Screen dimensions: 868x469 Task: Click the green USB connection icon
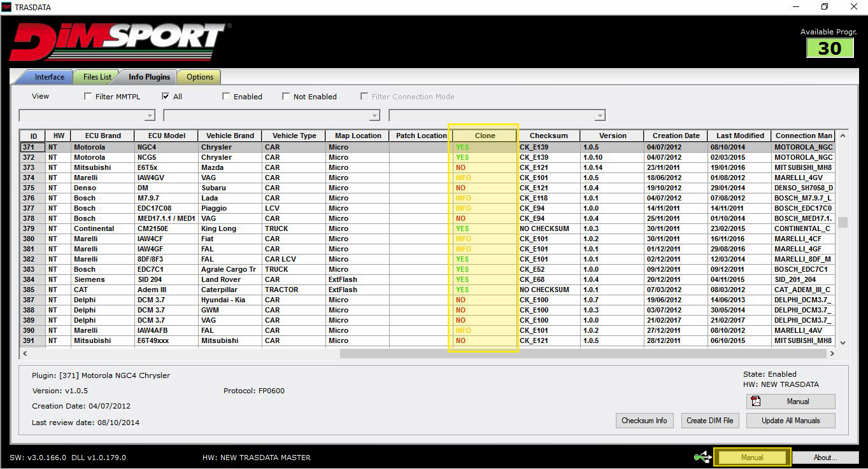click(x=702, y=457)
